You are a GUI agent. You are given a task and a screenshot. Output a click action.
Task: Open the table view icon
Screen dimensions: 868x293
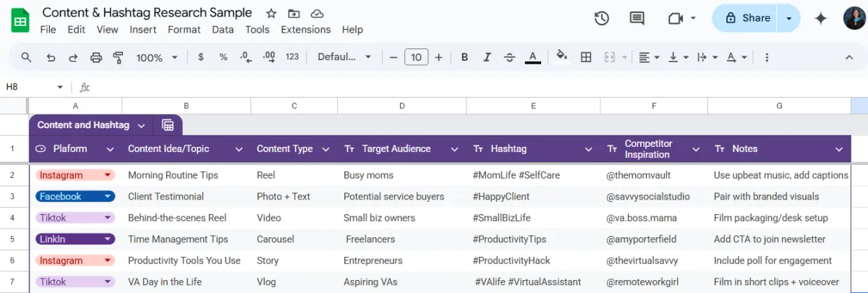(x=168, y=125)
